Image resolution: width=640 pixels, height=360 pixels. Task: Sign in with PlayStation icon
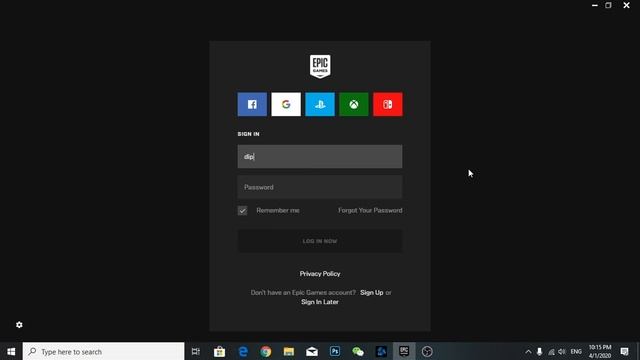pos(320,104)
